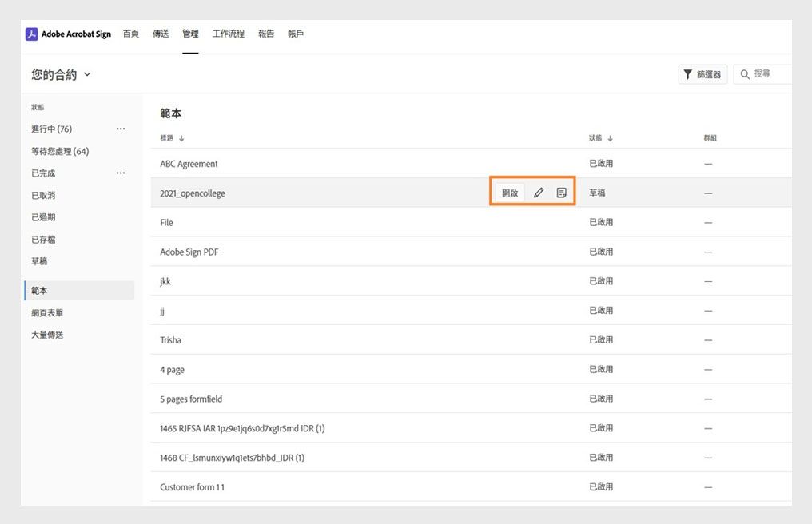
Task: Go to the 報告 tab
Action: (266, 34)
